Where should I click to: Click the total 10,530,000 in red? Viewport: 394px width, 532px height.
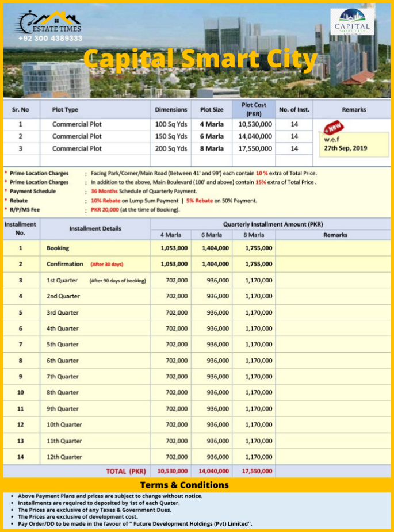(x=173, y=471)
